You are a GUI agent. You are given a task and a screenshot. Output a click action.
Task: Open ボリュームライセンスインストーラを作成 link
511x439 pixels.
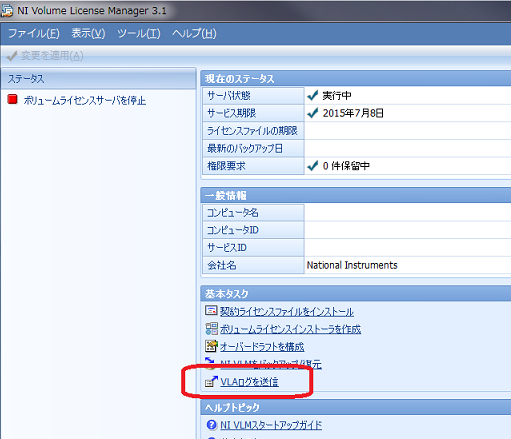(290, 329)
